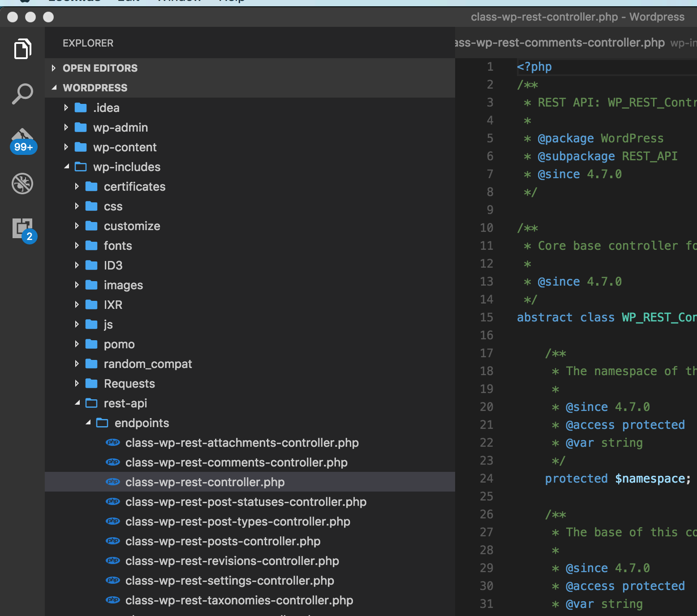Open the Explorer view in the activity bar
This screenshot has width=697, height=616.
click(x=22, y=49)
